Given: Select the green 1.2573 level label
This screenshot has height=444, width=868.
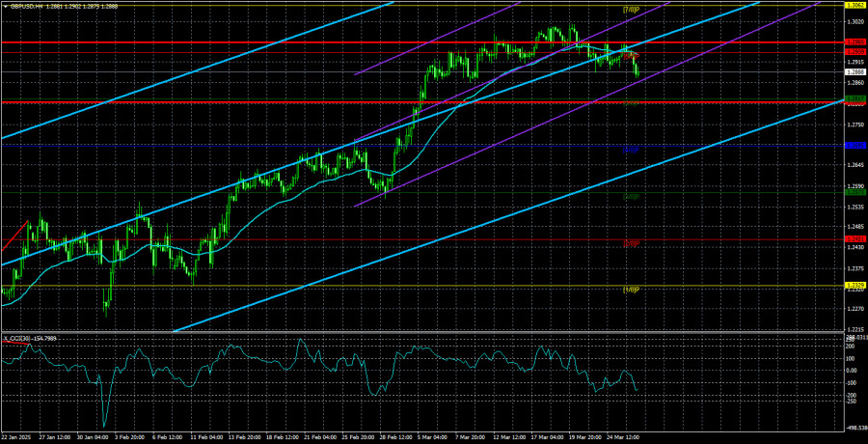Looking at the screenshot, I should tap(854, 192).
